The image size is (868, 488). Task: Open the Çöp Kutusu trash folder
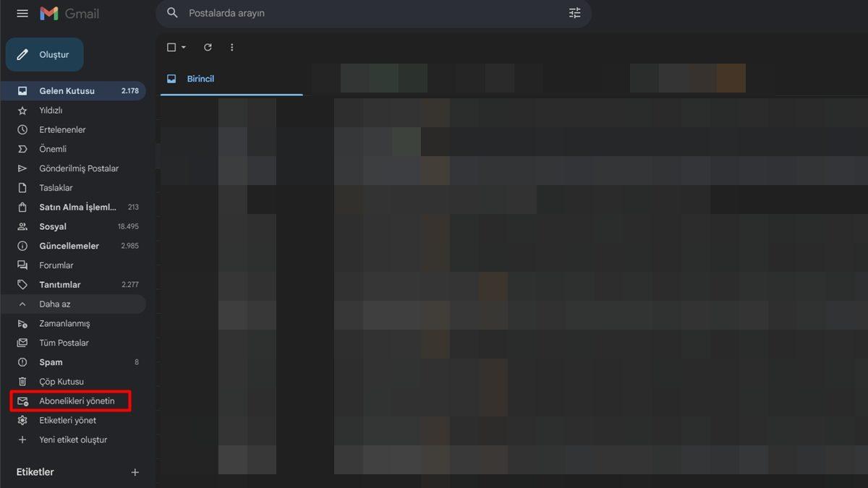61,382
